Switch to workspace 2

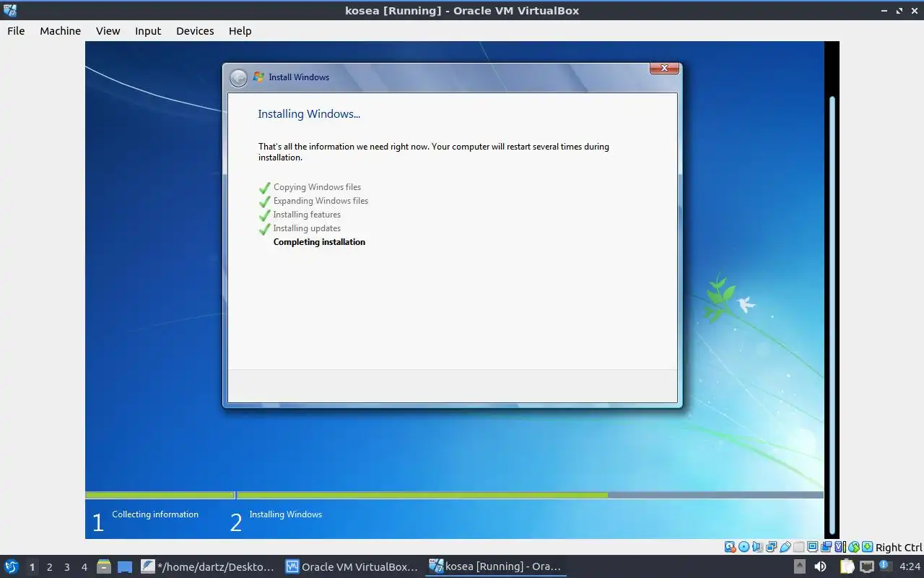tap(49, 566)
